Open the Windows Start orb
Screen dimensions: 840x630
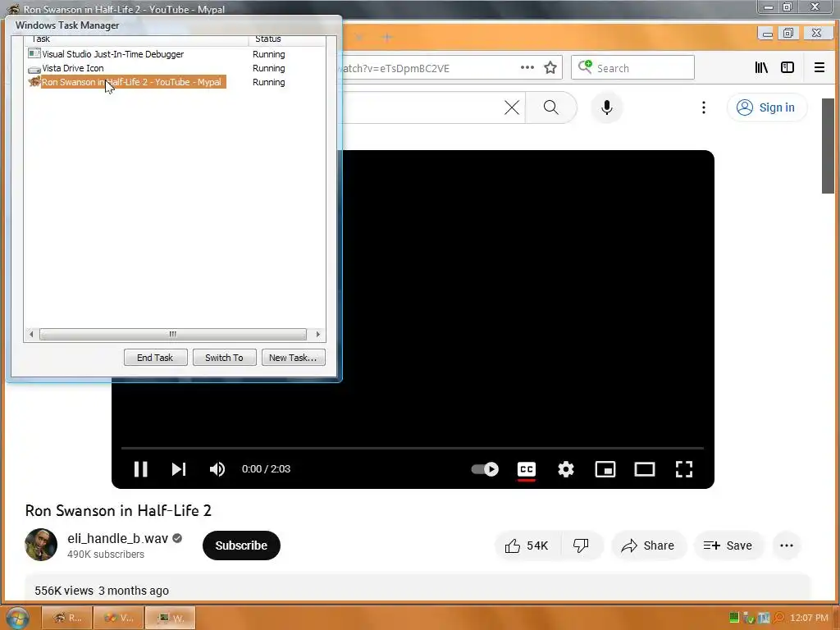pyautogui.click(x=16, y=618)
